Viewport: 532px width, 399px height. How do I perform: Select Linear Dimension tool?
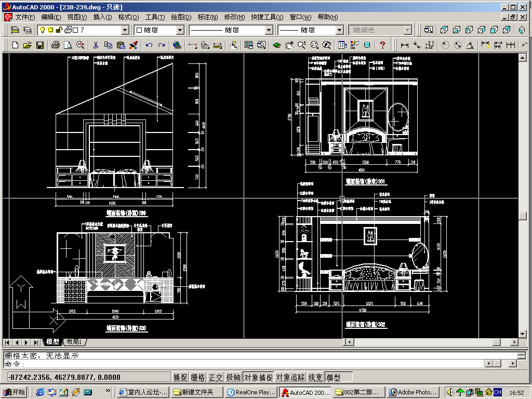pos(404,45)
